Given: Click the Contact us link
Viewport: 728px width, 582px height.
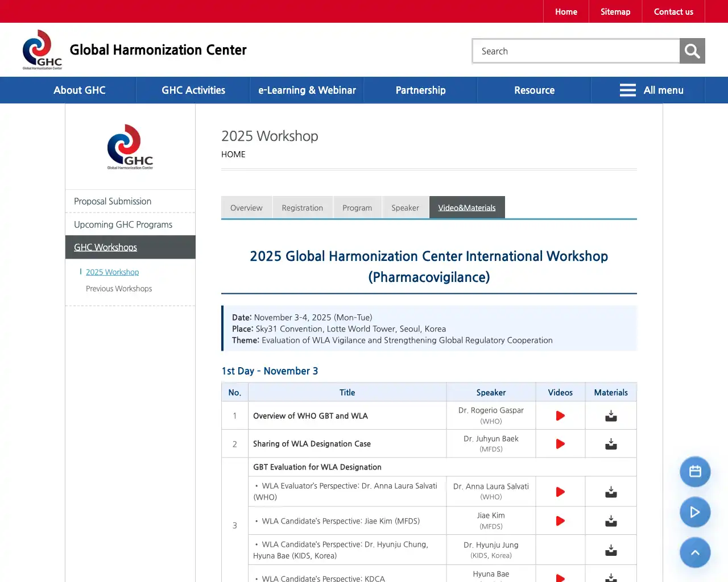Looking at the screenshot, I should [x=673, y=11].
